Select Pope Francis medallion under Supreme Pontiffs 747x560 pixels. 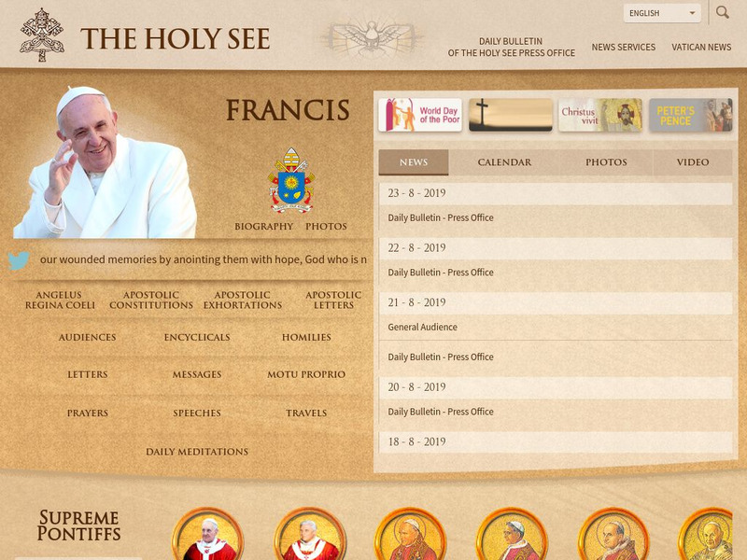coord(208,534)
